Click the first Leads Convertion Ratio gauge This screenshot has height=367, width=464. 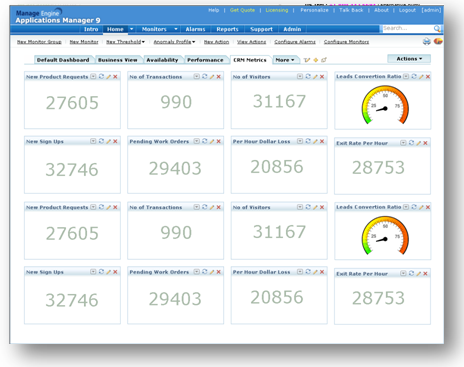click(x=385, y=105)
